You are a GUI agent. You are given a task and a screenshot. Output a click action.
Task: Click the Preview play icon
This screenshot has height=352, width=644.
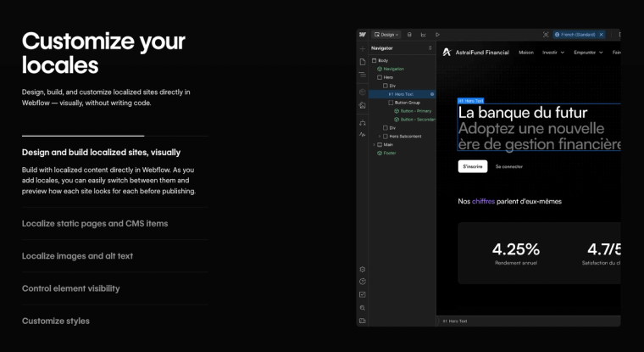(437, 35)
